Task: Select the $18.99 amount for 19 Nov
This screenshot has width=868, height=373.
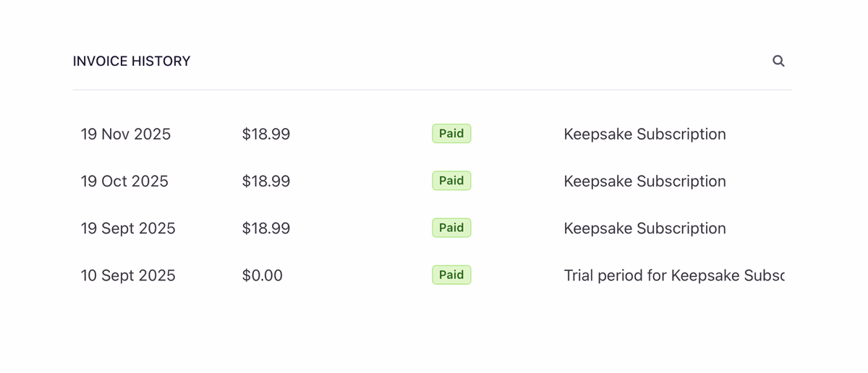Action: click(x=265, y=134)
